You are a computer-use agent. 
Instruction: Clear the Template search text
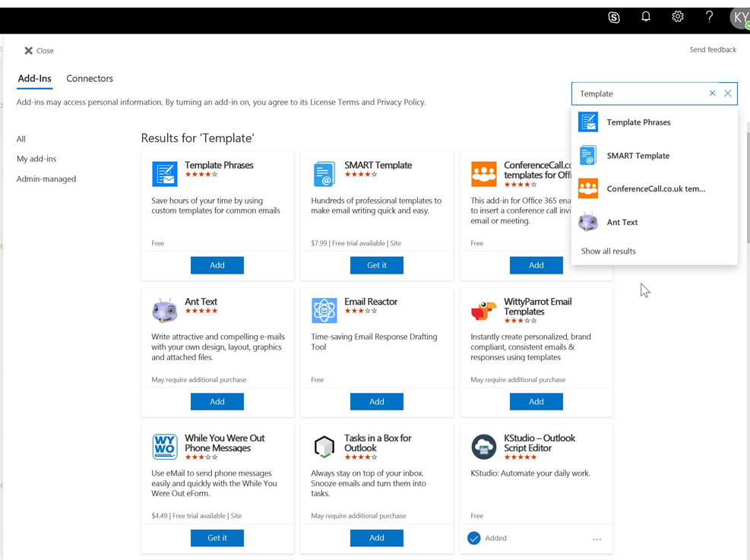click(712, 93)
